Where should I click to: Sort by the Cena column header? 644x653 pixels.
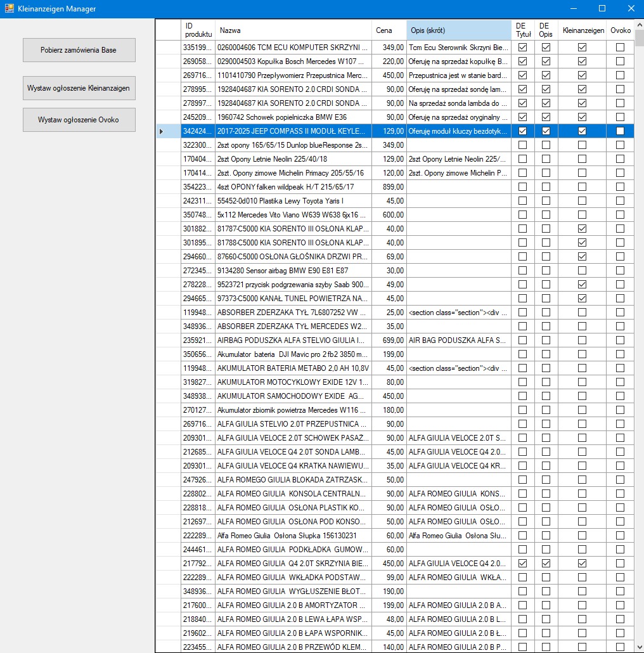pos(389,30)
